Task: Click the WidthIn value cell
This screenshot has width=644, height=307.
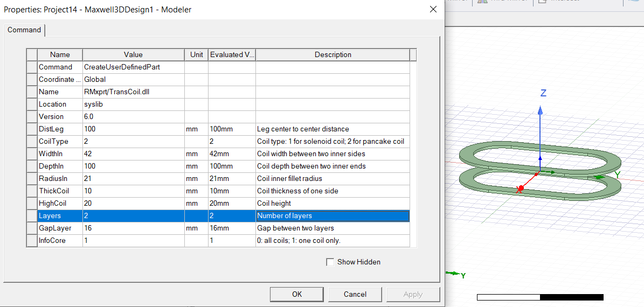Action: tap(133, 154)
